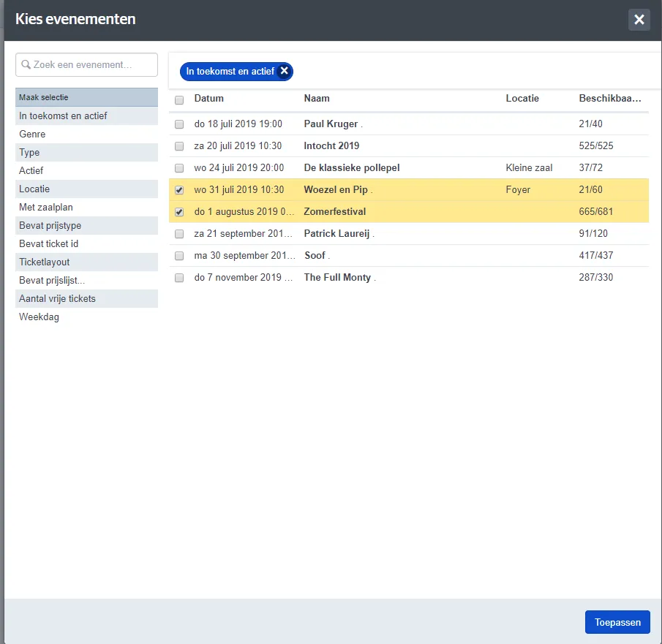Choose the Weekdag filter option
Image resolution: width=662 pixels, height=644 pixels.
pos(86,317)
